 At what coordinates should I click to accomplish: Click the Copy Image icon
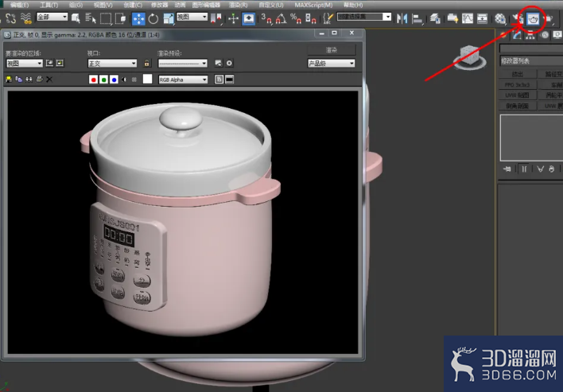tap(18, 80)
